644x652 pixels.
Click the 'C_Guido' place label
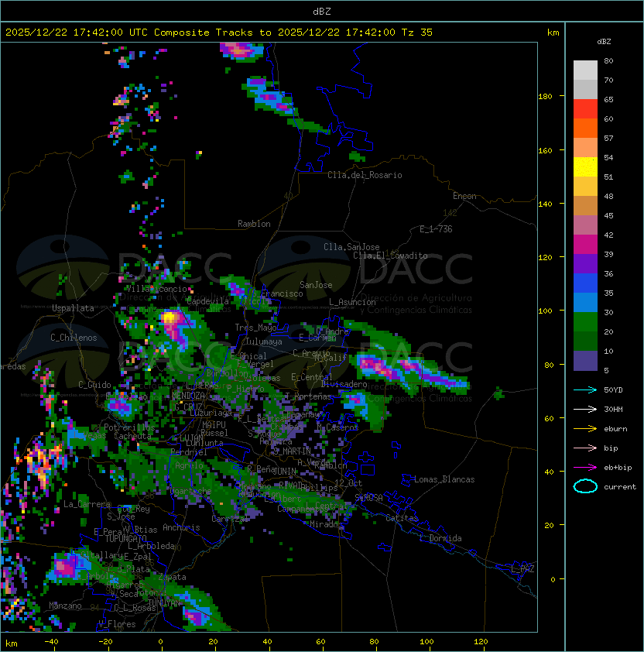point(94,385)
